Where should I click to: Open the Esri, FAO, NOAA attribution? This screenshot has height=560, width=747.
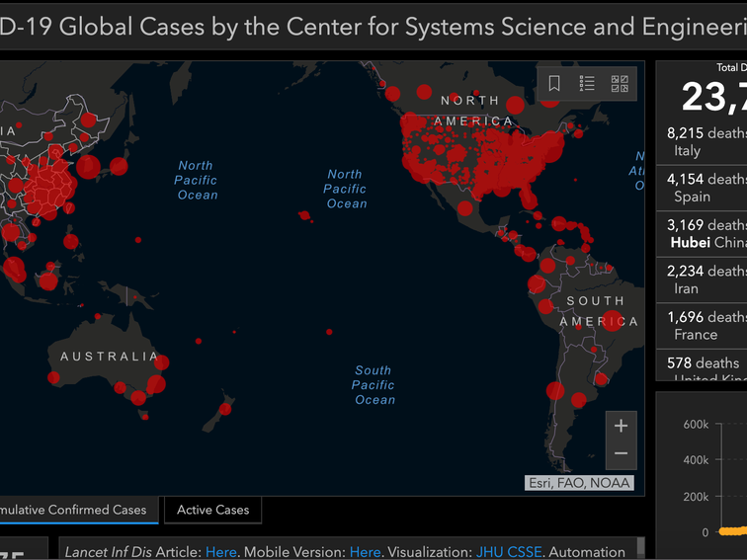click(x=579, y=483)
